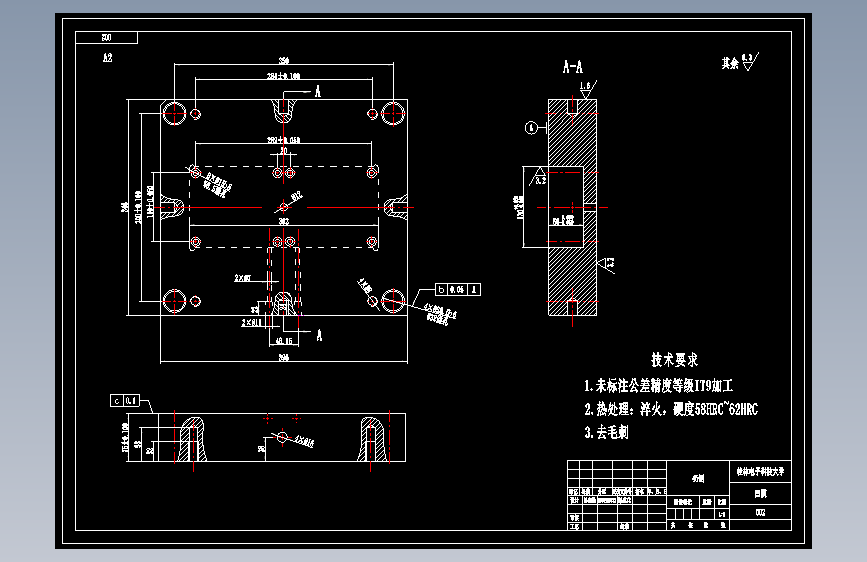This screenshot has height=562, width=867.
Task: Click the '2×Φ11' dimension label
Action: click(252, 322)
